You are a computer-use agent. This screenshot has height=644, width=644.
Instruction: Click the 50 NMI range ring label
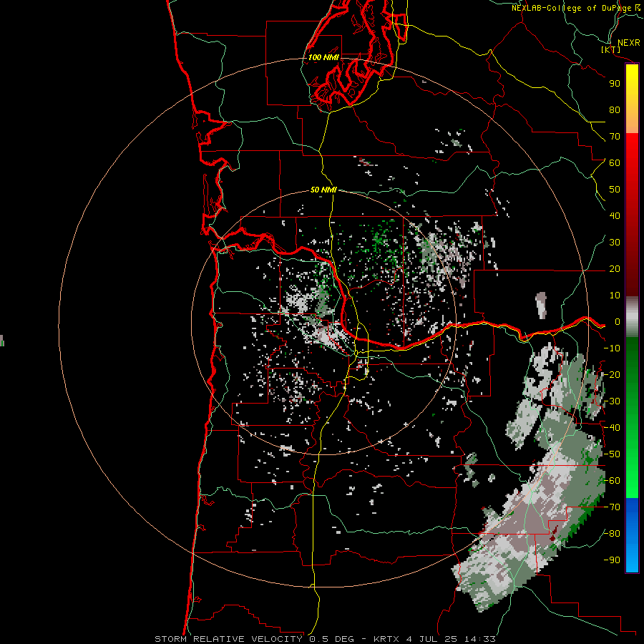click(323, 190)
